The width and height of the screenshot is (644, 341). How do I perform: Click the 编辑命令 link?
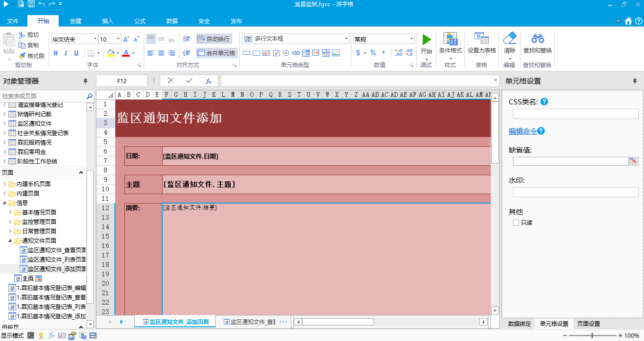[522, 131]
